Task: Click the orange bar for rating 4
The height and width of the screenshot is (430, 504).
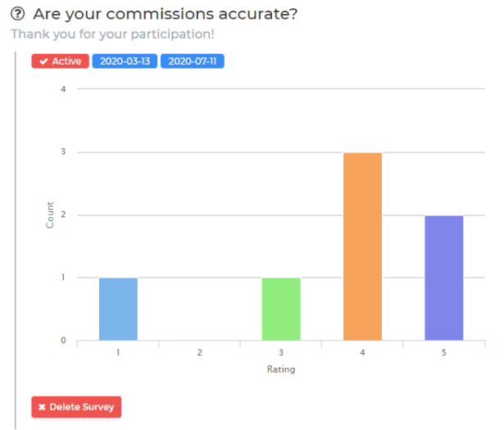Action: pos(362,247)
